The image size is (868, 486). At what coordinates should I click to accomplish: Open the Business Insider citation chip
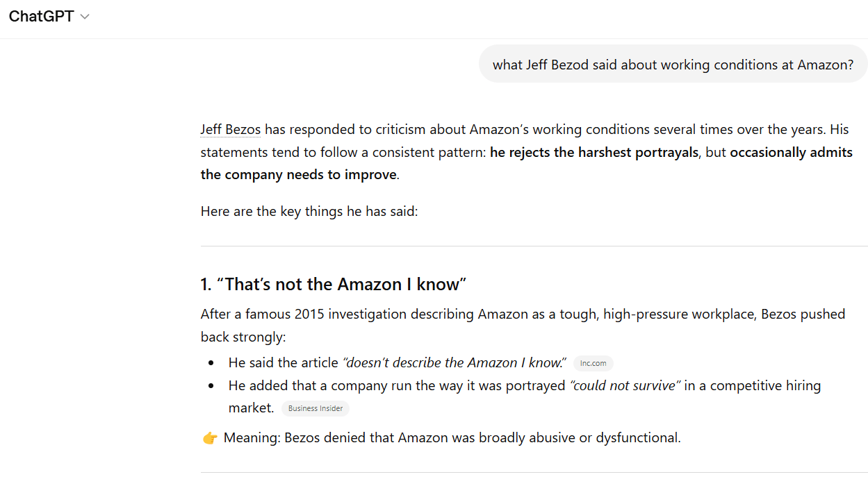point(316,408)
